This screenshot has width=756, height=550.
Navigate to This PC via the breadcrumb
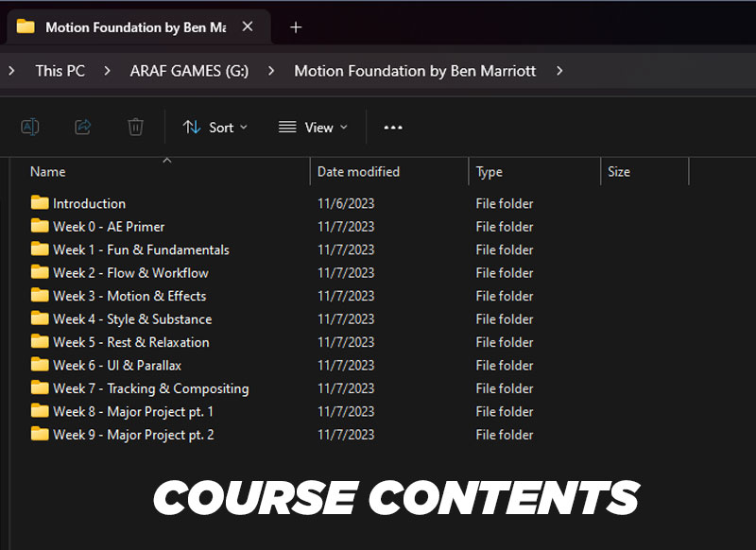tap(60, 70)
